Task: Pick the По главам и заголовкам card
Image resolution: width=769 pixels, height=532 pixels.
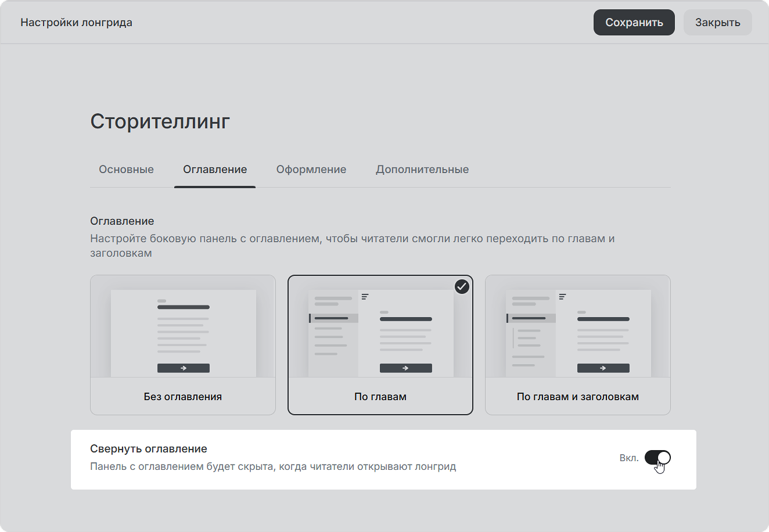Action: (578, 345)
